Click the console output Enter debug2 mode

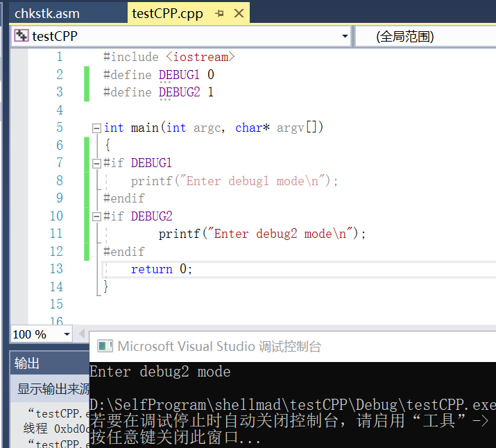(x=160, y=372)
